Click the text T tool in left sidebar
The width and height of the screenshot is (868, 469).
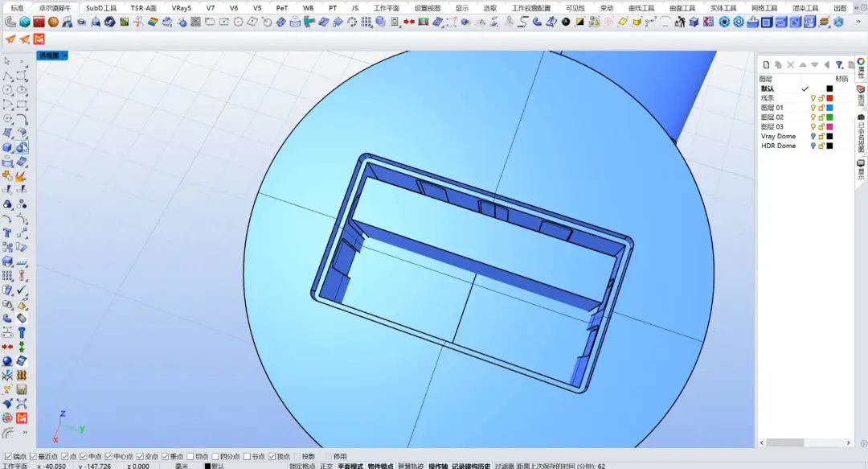[7, 233]
